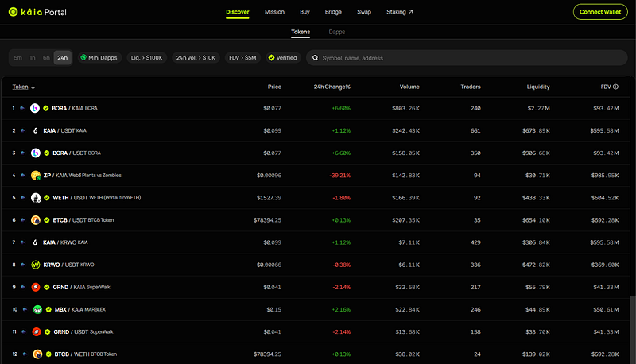Image resolution: width=636 pixels, height=364 pixels.
Task: Click the GRND / KAIA SuperWalk token icon
Action: [36, 287]
